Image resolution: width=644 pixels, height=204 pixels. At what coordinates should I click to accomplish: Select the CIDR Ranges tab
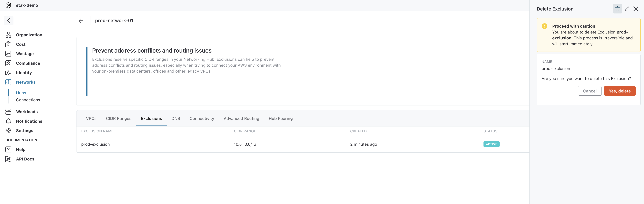118,118
